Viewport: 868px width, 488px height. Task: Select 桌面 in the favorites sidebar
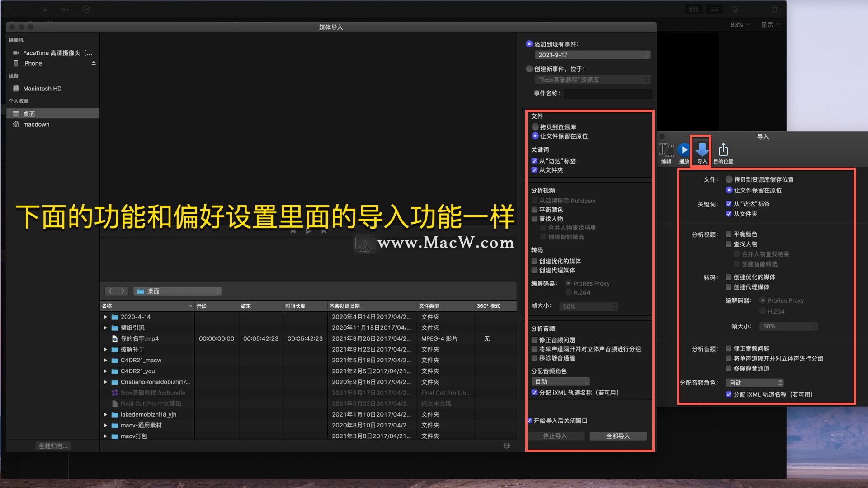(x=29, y=113)
